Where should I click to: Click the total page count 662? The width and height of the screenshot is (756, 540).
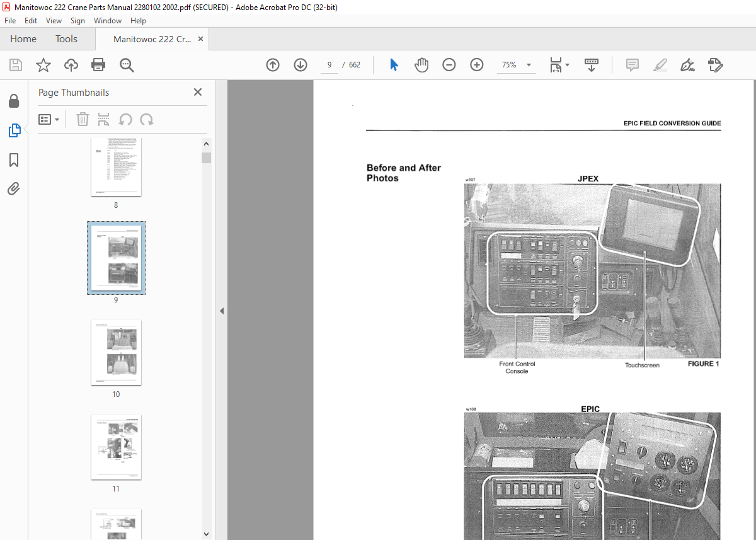coord(355,65)
